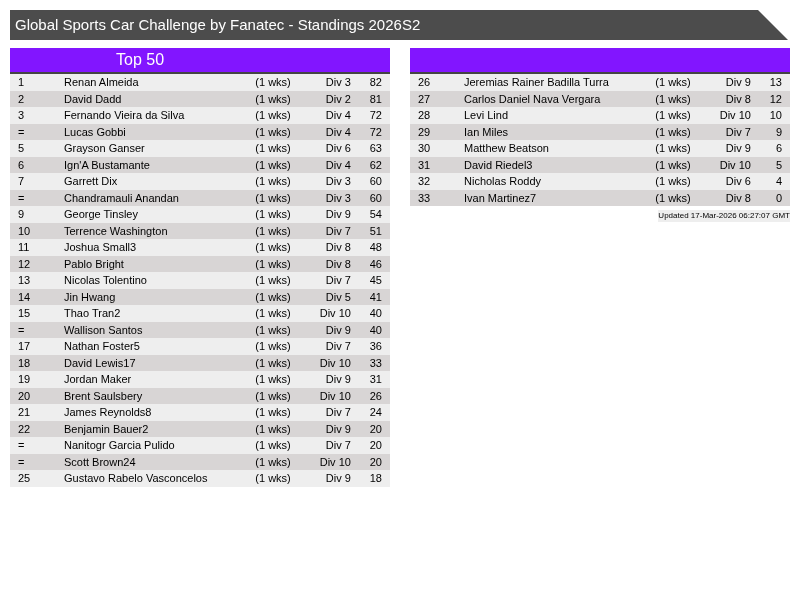Select Nicolas Tolentino in the list
Image resolution: width=800 pixels, height=600 pixels.
[105, 280]
